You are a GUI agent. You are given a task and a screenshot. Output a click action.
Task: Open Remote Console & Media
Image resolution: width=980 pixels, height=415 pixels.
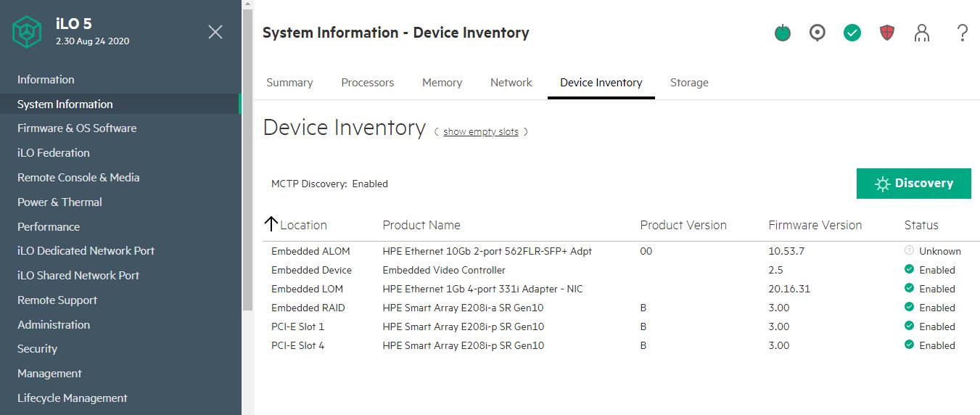[78, 177]
